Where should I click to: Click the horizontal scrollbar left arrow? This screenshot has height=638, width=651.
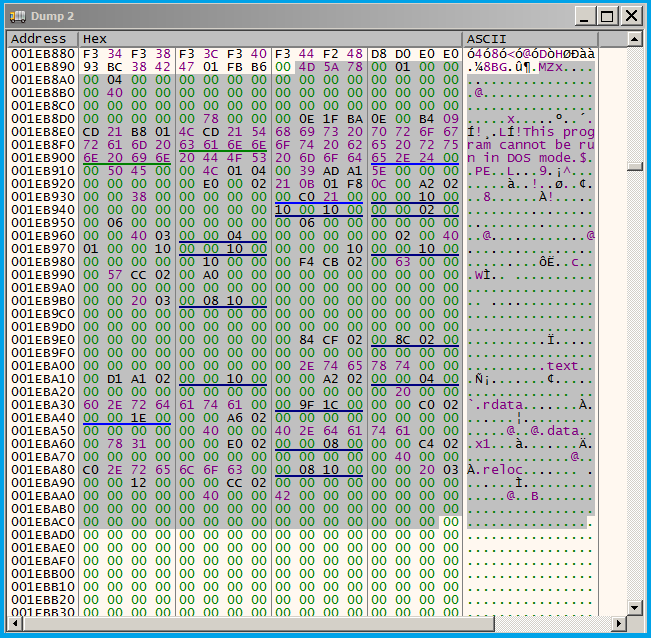(14, 625)
